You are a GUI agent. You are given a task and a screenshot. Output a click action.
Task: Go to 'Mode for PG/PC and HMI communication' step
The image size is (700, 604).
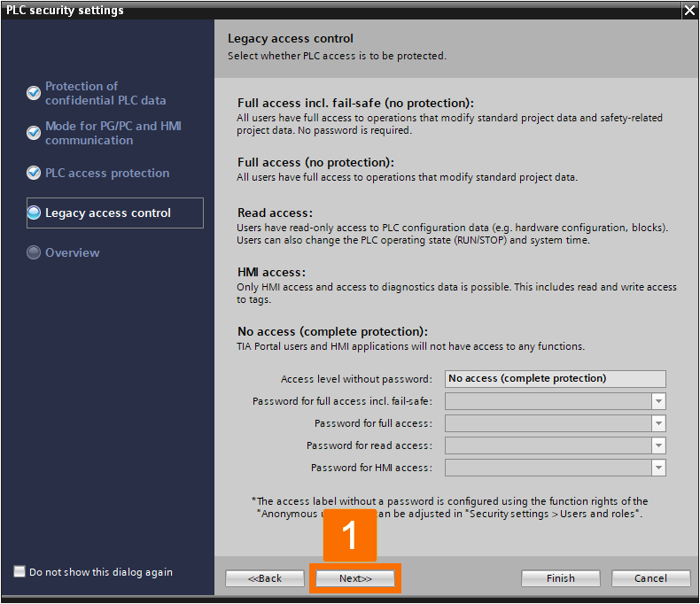[113, 133]
